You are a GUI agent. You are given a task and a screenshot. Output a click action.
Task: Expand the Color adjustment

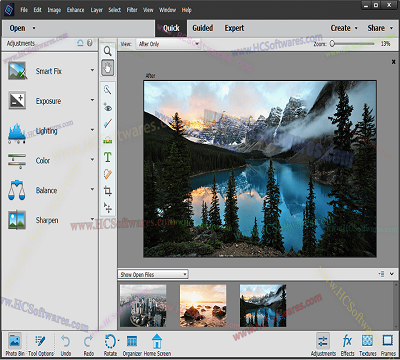click(92, 159)
